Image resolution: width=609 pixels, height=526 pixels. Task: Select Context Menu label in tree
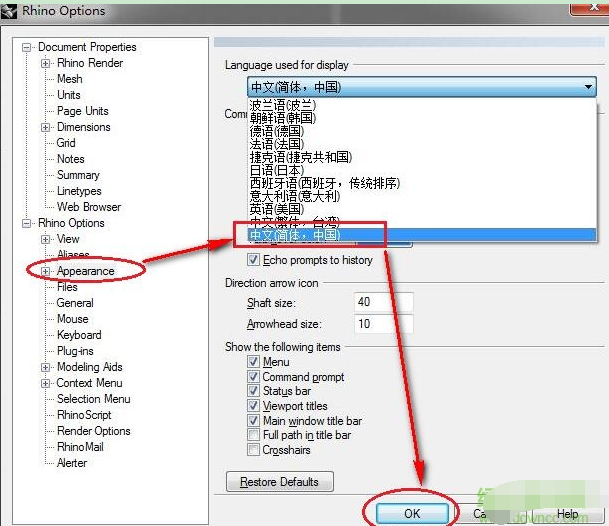89,383
